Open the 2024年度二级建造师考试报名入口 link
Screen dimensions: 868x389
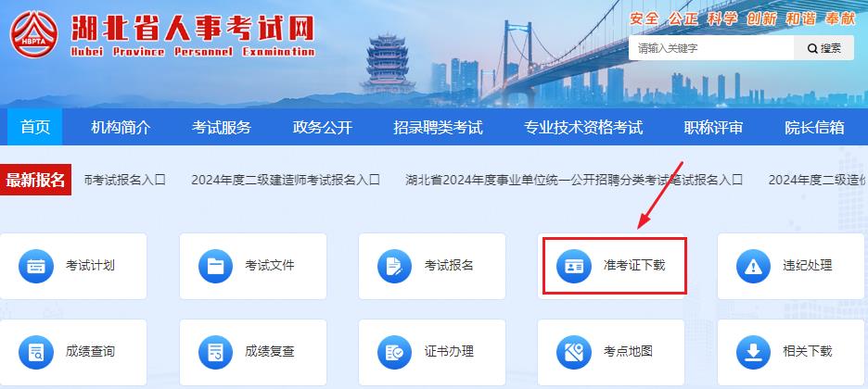click(x=286, y=180)
